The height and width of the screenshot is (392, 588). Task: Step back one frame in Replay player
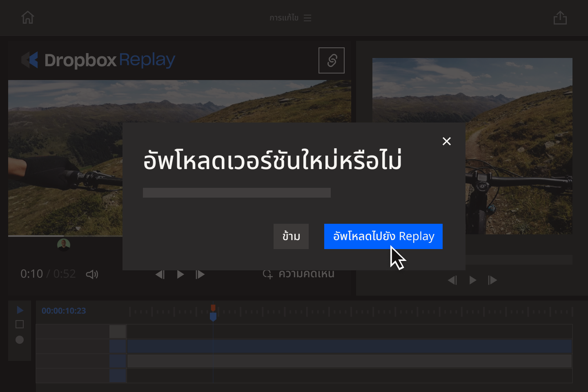tap(160, 274)
